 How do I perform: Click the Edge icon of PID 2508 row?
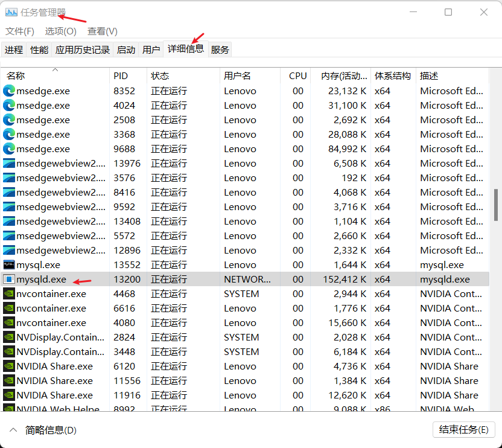pos(9,120)
